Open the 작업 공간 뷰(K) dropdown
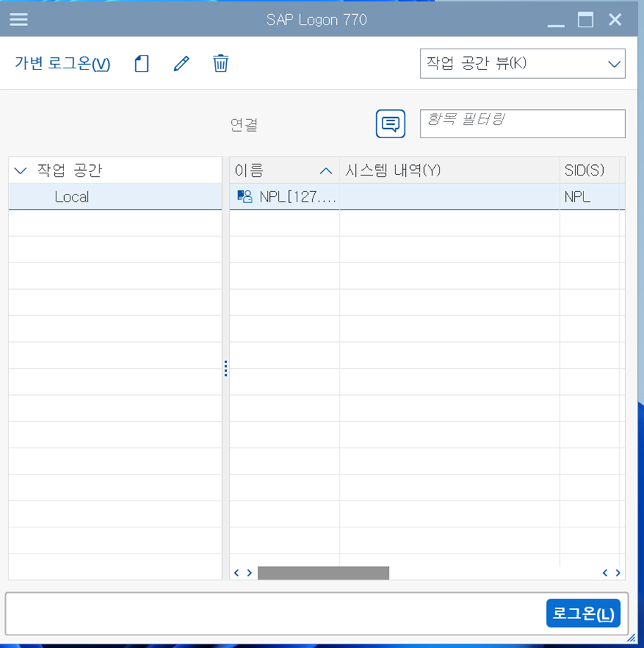 click(x=523, y=63)
